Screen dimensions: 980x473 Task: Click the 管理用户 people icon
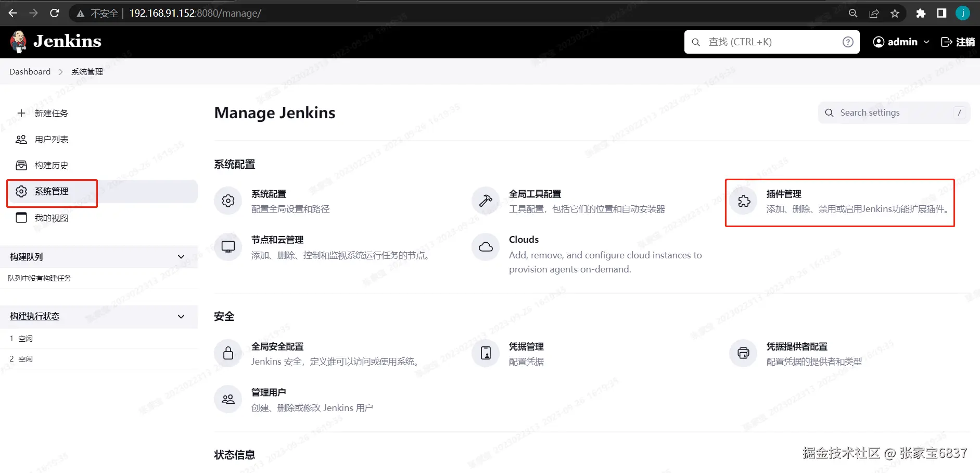tap(228, 399)
